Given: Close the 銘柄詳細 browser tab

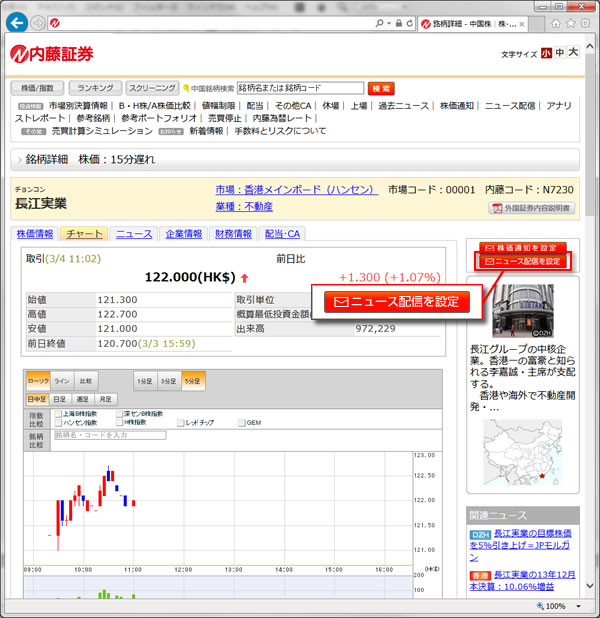Looking at the screenshot, I should coord(522,24).
